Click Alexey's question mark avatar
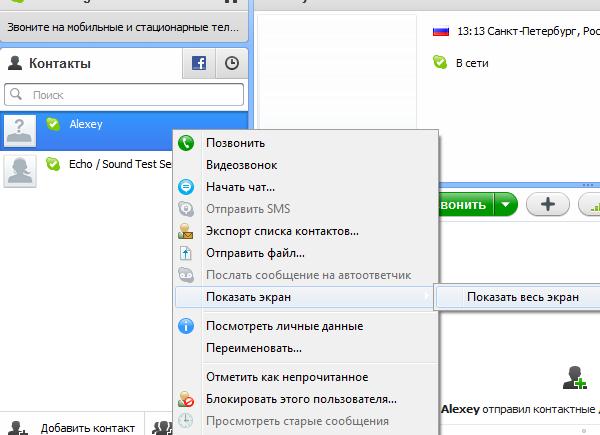The width and height of the screenshot is (600, 435). tap(20, 131)
